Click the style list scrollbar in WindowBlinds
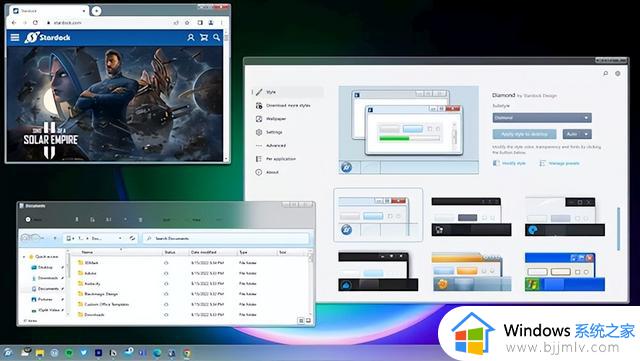This screenshot has height=361, width=640. point(619,229)
